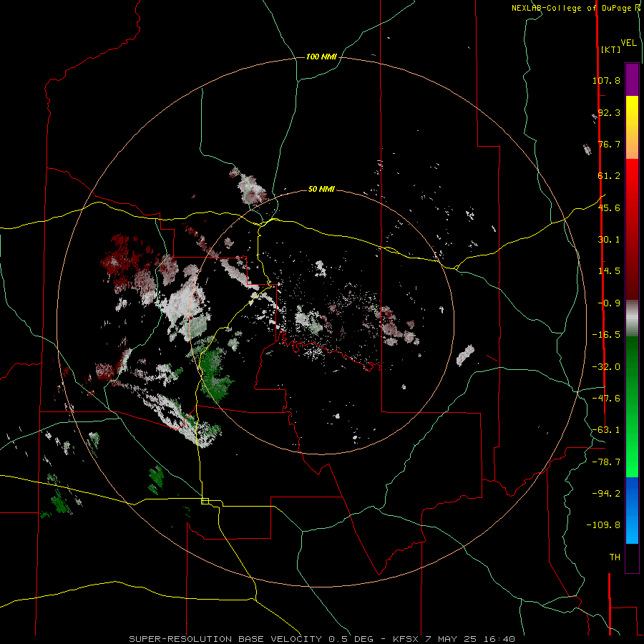Image resolution: width=644 pixels, height=644 pixels.
Task: Select the 76.7 legend value
Action: coord(609,144)
